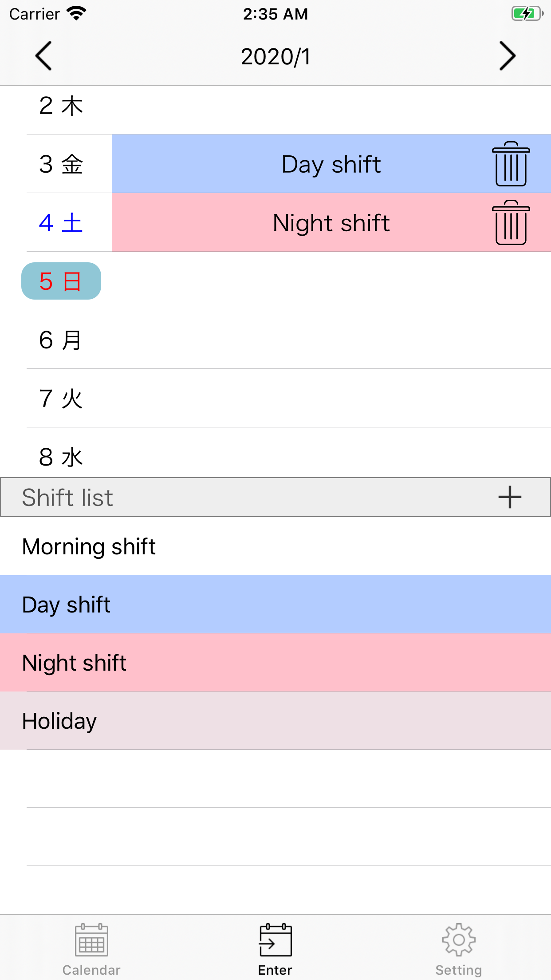Tap the 2020/1 month title
The image size is (551, 980).
(x=275, y=57)
